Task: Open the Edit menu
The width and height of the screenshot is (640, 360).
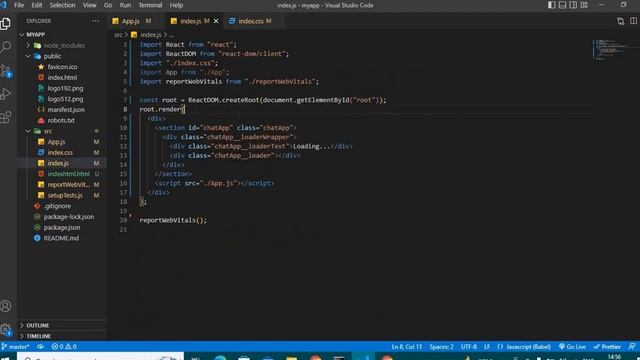Action: pos(37,5)
